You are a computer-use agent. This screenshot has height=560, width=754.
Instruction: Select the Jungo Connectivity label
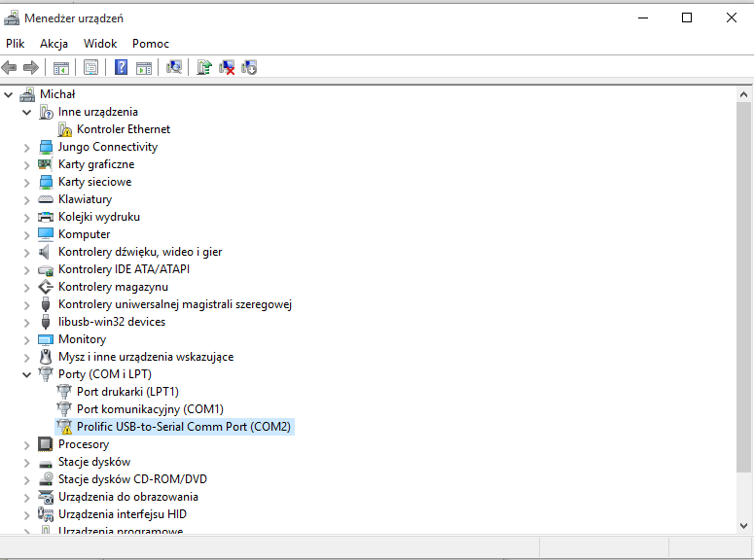(x=108, y=147)
